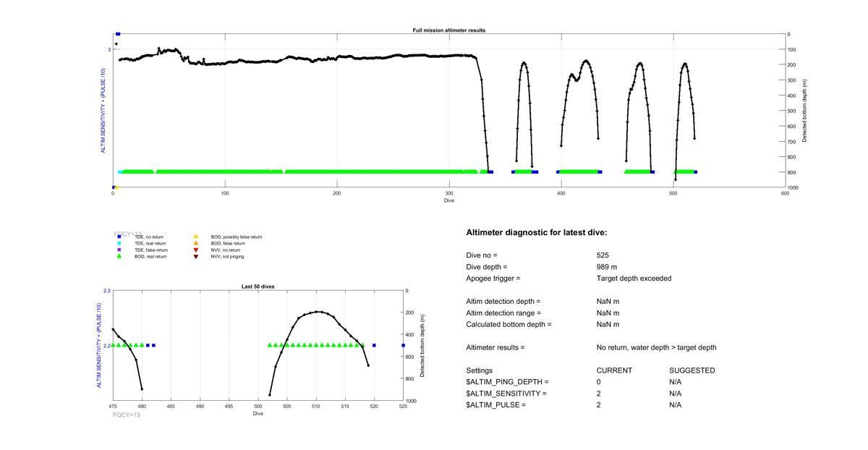The width and height of the screenshot is (868, 450).
Task: Select the 'BOD, possibly false return' legend label
Action: (237, 237)
